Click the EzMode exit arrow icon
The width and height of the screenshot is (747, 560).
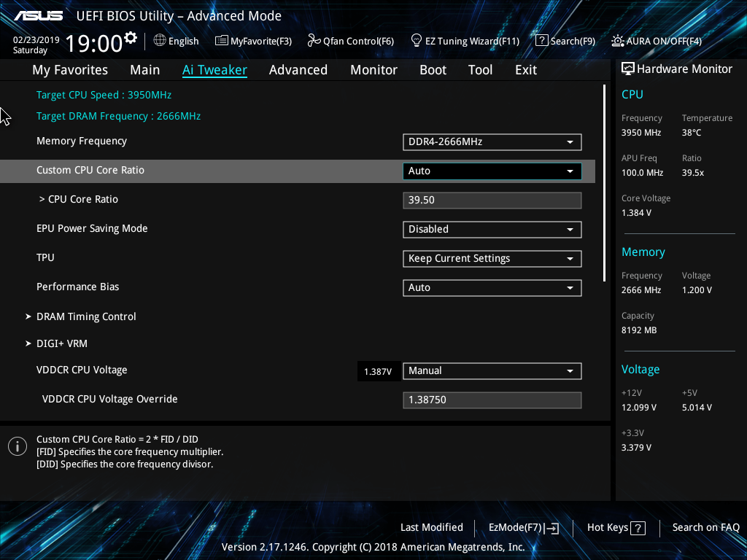coord(551,528)
